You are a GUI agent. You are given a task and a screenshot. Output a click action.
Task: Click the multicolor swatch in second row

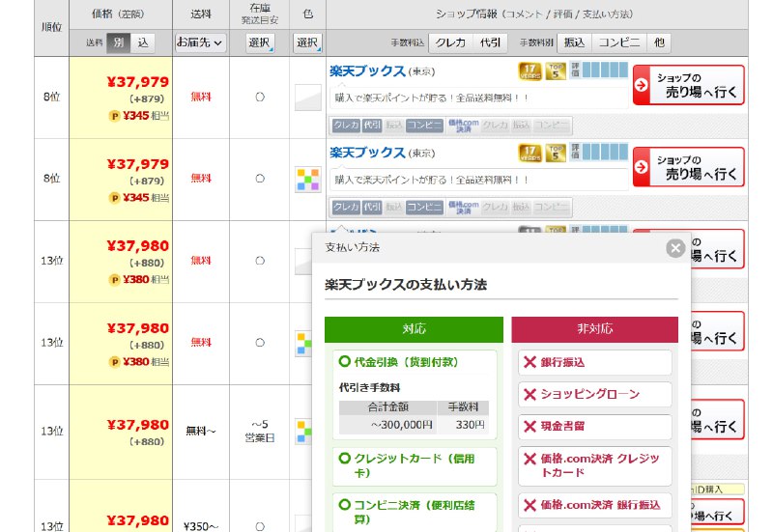pos(307,180)
